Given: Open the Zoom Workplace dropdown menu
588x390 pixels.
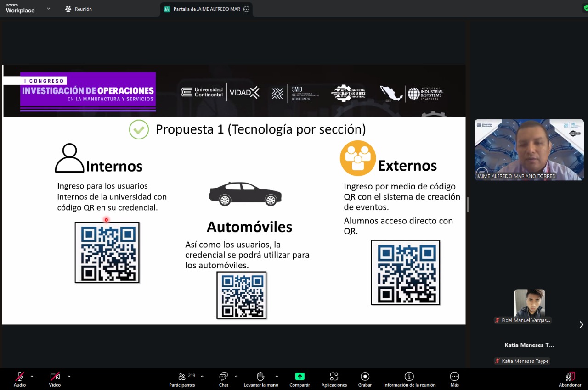Looking at the screenshot, I should coord(48,9).
